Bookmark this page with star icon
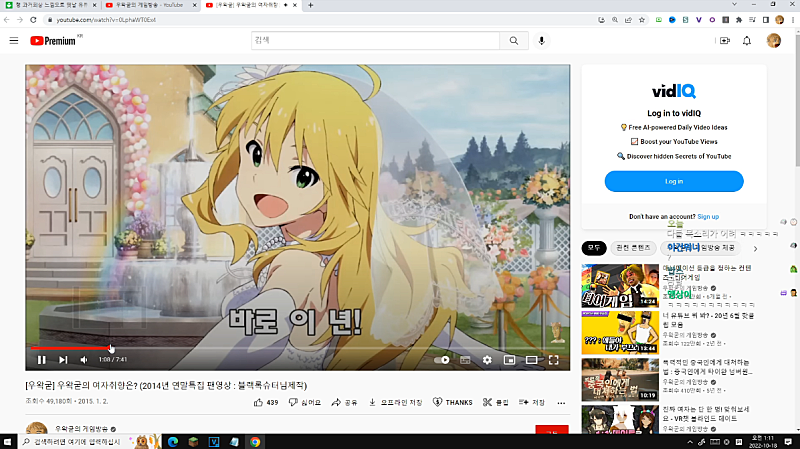The height and width of the screenshot is (449, 800). [642, 20]
